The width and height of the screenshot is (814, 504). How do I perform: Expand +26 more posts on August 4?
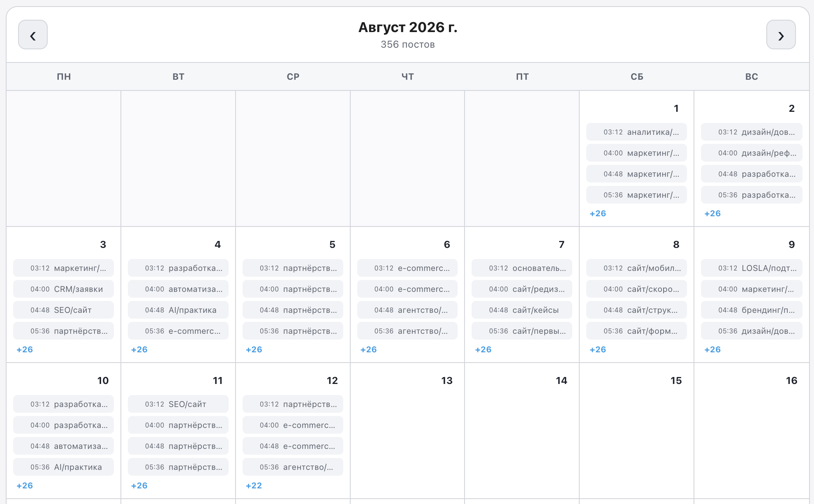pyautogui.click(x=139, y=349)
